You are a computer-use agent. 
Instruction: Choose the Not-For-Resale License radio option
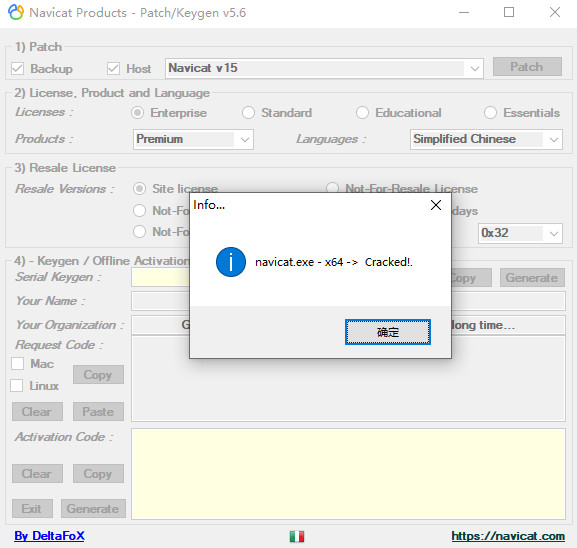332,188
